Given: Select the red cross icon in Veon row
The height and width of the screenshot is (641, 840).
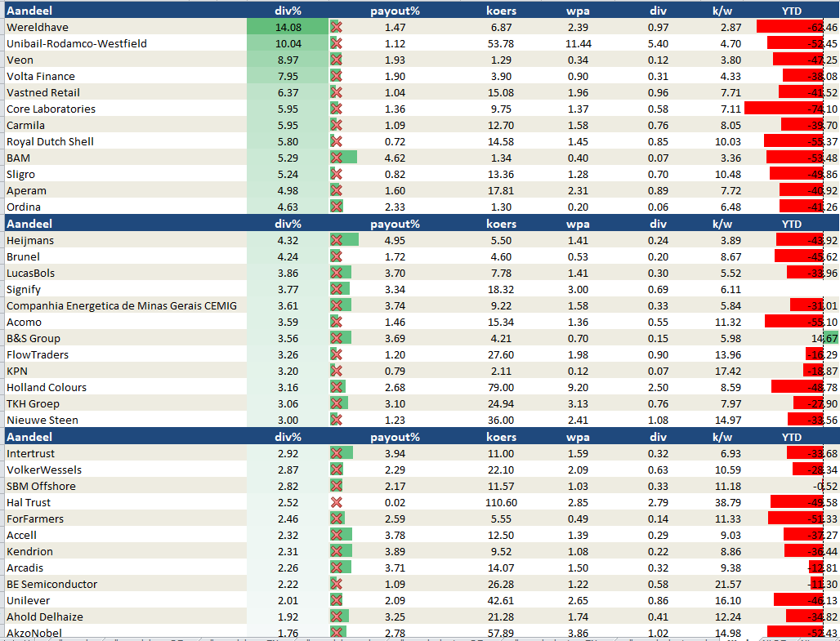Looking at the screenshot, I should click(x=337, y=60).
